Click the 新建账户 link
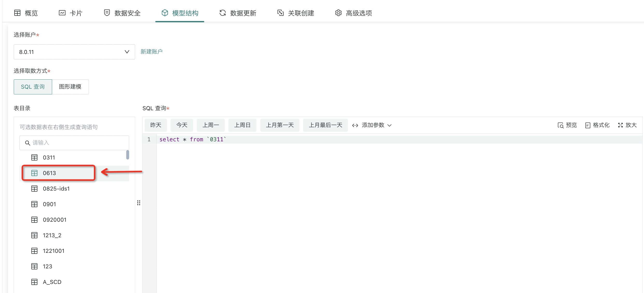Viewport: 644px width, 293px height. point(151,52)
